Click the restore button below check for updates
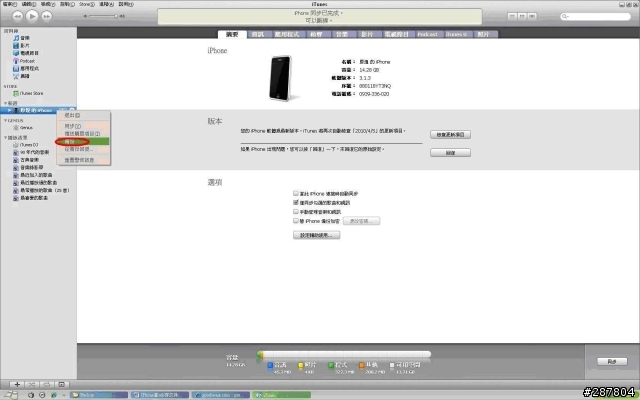The height and width of the screenshot is (400, 640). click(x=450, y=153)
